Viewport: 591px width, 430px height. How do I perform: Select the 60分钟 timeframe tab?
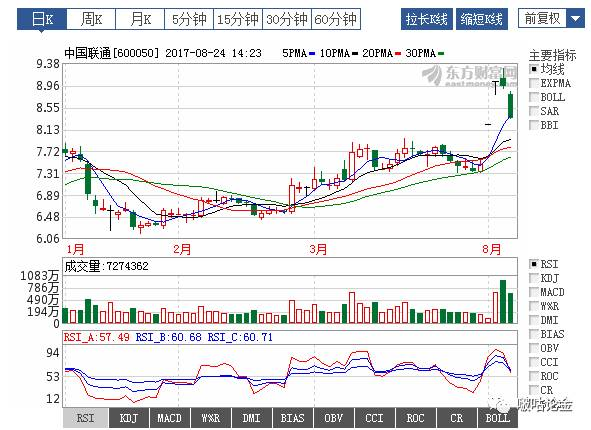336,19
